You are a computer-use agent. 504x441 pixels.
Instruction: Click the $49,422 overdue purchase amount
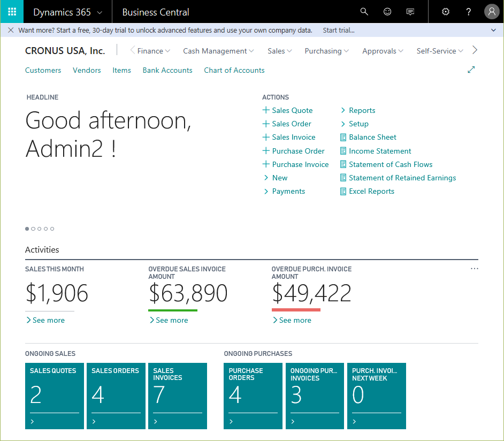click(x=311, y=293)
